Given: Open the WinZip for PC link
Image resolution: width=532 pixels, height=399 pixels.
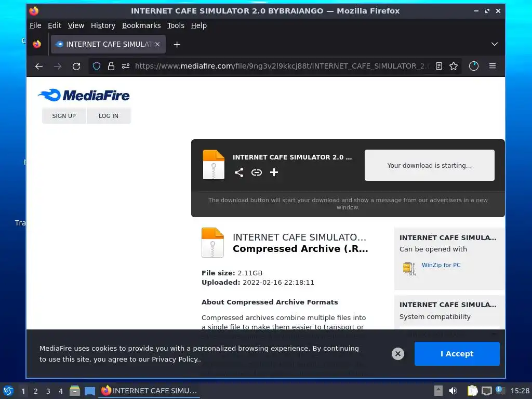Looking at the screenshot, I should tap(441, 265).
